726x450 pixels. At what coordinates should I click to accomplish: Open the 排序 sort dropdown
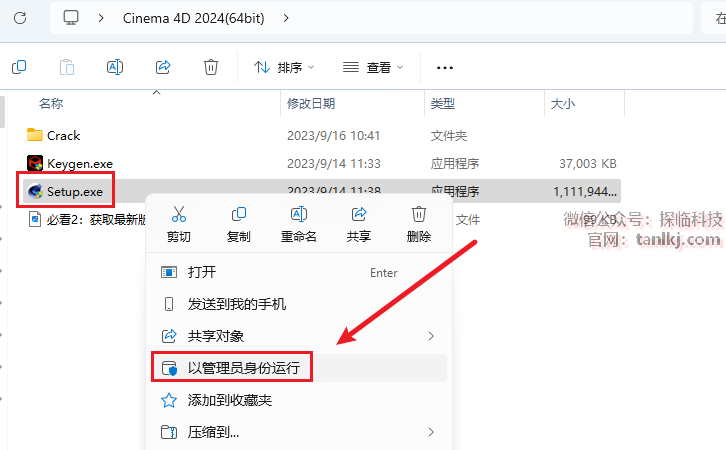click(x=284, y=68)
